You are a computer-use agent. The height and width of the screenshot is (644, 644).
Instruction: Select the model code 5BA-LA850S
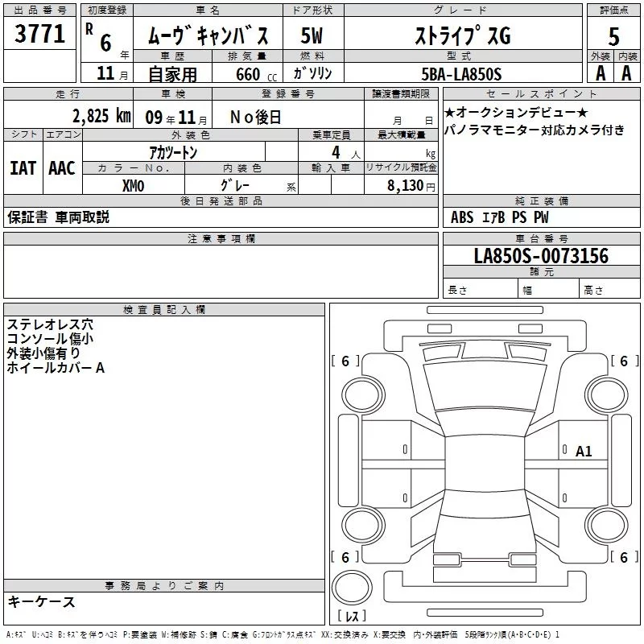[x=461, y=74]
